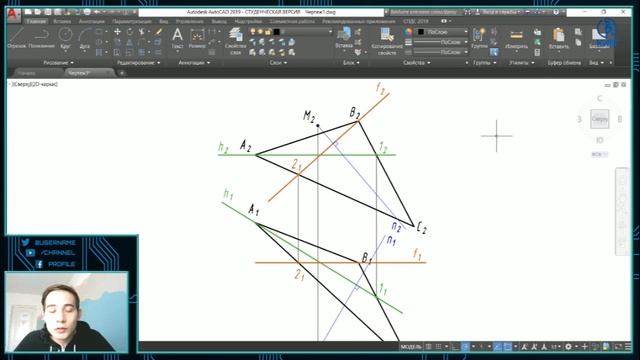Click the color wheel icon in Свойства panel
640x360 pixels.
tap(408, 32)
